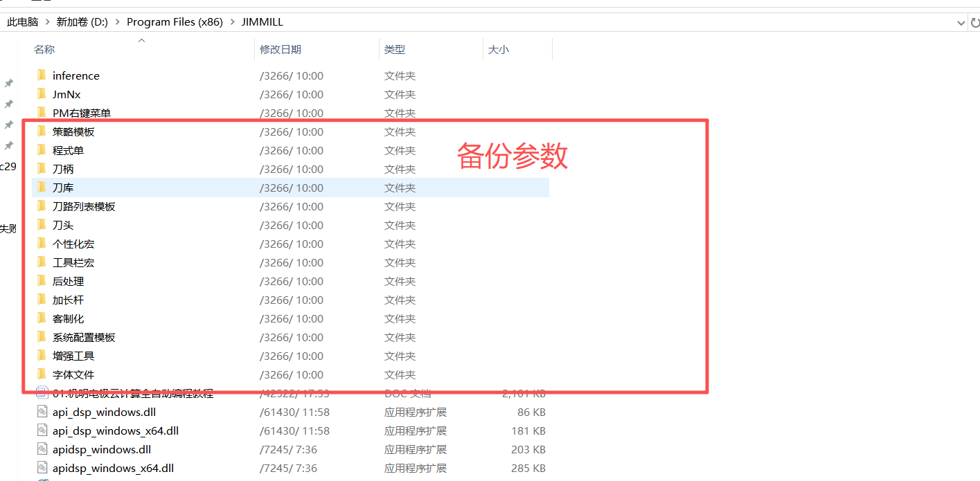Sort by the 修改日期 column header
980x481 pixels.
pyautogui.click(x=280, y=50)
